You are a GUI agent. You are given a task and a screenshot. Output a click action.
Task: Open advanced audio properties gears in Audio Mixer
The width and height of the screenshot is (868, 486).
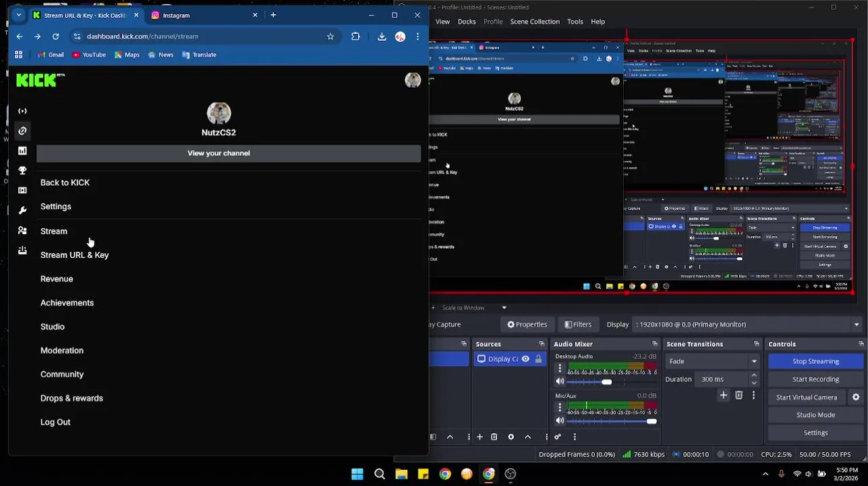click(558, 437)
